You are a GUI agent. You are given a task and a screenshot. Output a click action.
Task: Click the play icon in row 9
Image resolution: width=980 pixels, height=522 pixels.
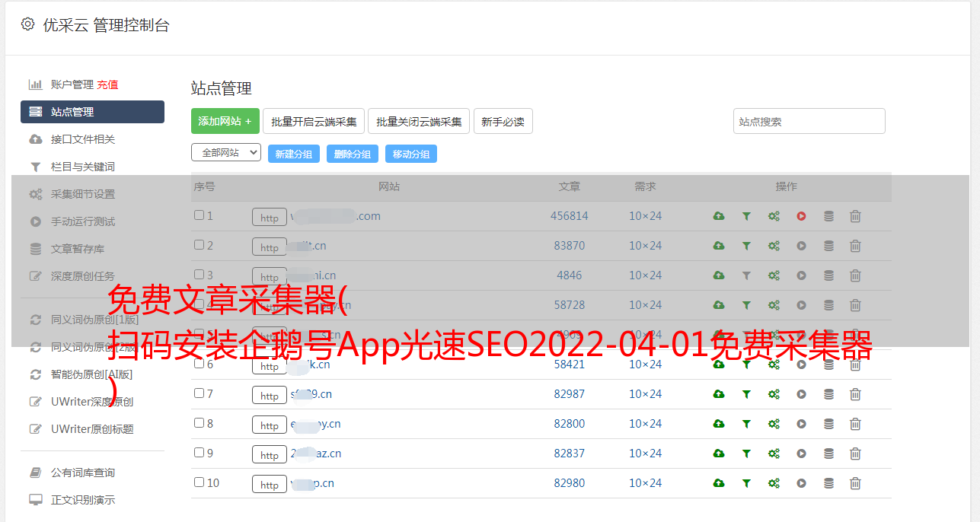click(801, 454)
